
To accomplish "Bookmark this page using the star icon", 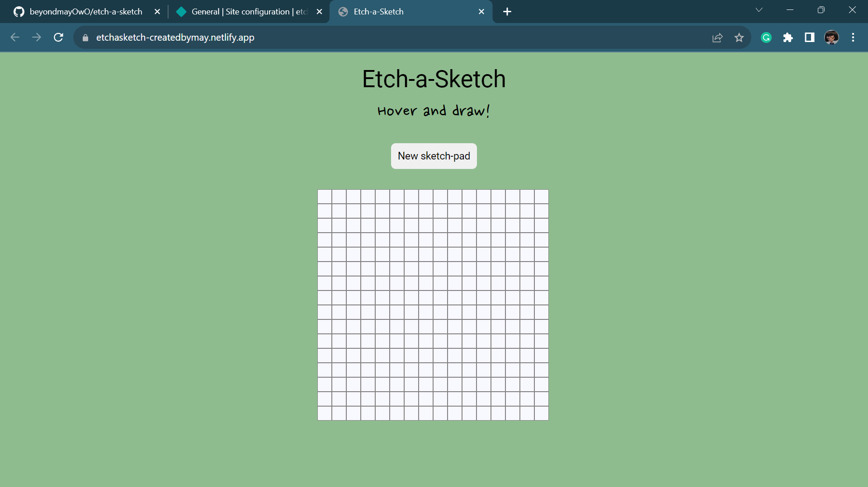I will [x=739, y=37].
